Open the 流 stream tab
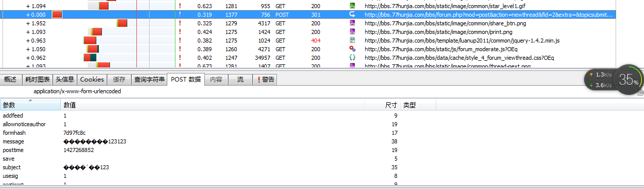The height and width of the screenshot is (189, 644). [x=240, y=80]
